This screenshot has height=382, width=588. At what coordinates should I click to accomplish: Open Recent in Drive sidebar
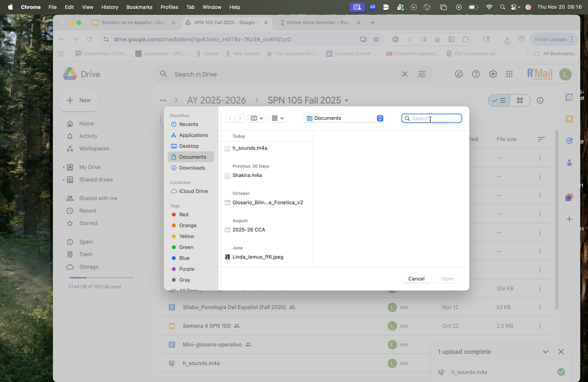click(88, 211)
